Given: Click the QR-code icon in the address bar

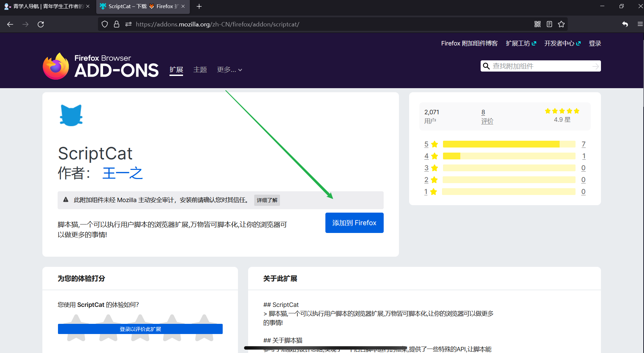Looking at the screenshot, I should pyautogui.click(x=537, y=24).
